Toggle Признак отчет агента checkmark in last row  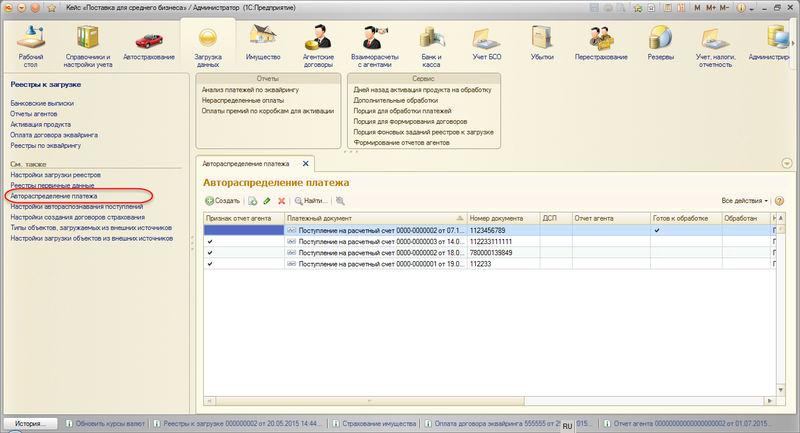click(x=210, y=265)
